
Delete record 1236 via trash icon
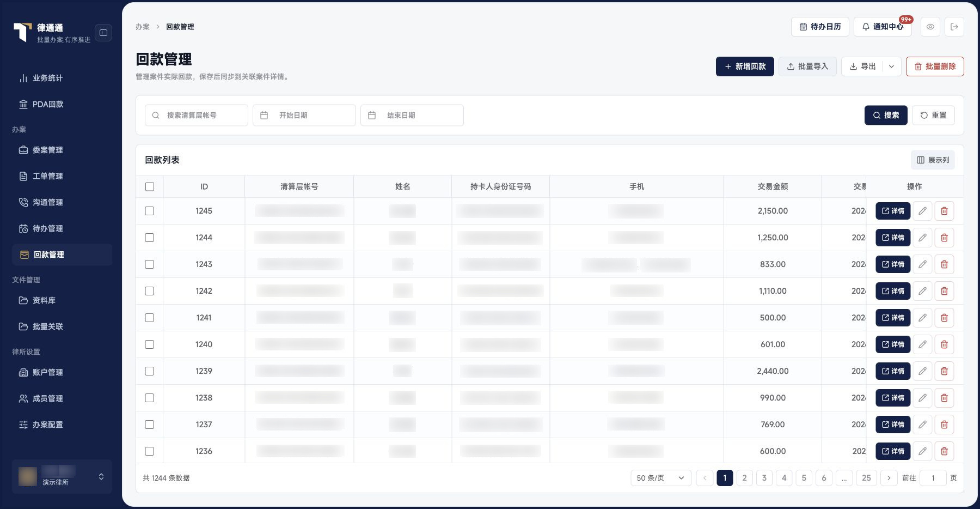click(x=945, y=451)
